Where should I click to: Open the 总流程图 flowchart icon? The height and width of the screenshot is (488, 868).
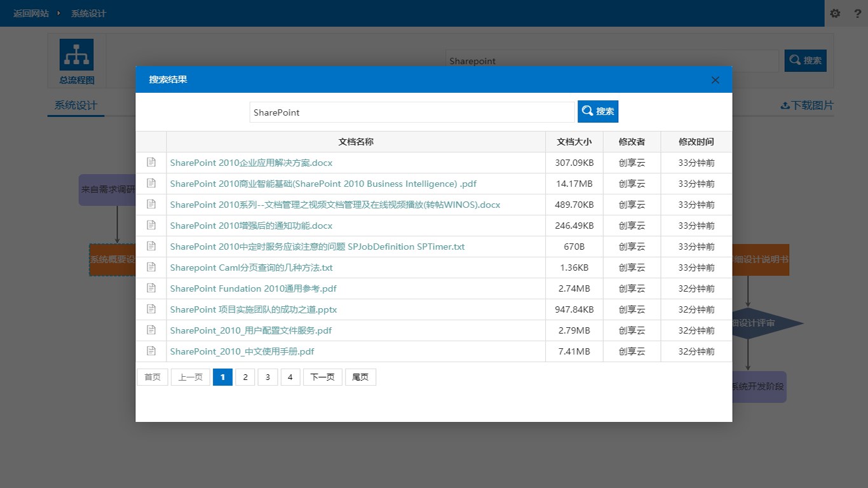[x=76, y=55]
